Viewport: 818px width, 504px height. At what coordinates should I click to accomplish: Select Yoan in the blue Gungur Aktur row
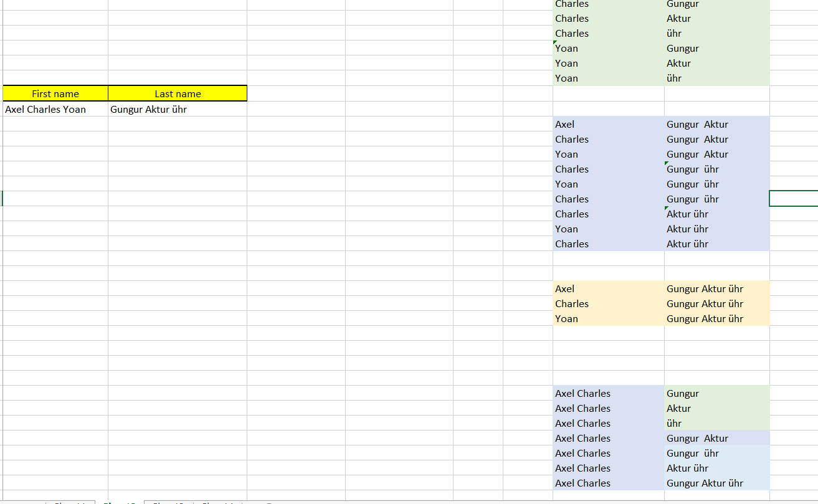pyautogui.click(x=609, y=154)
